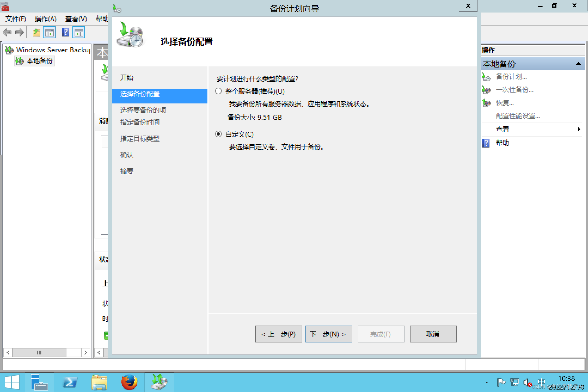
Task: Click the Windows Server Backup taskbar icon
Action: (x=159, y=382)
